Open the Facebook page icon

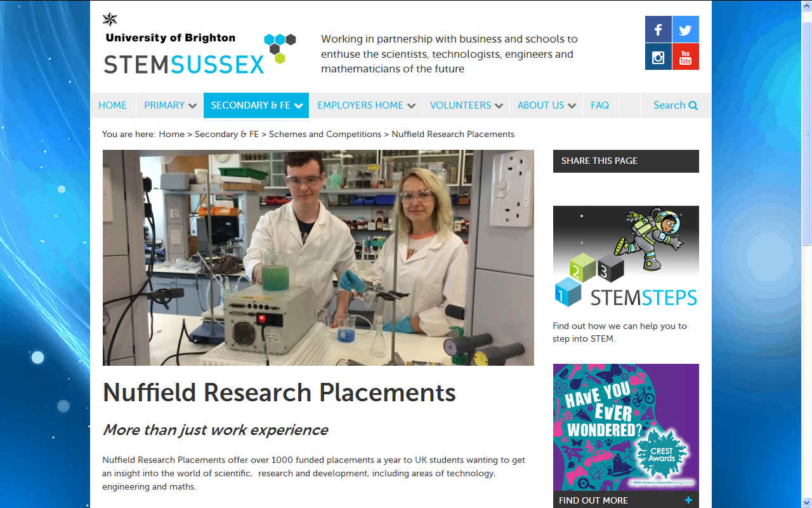pos(658,29)
